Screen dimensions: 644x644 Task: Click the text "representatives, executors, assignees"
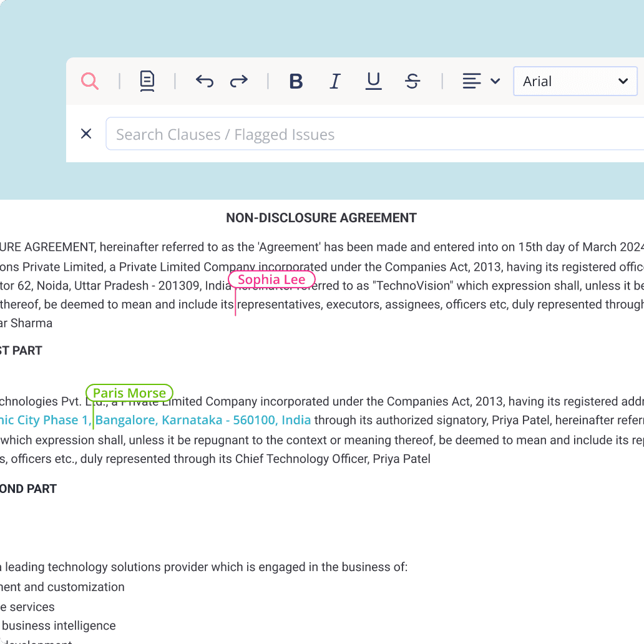[x=339, y=305]
